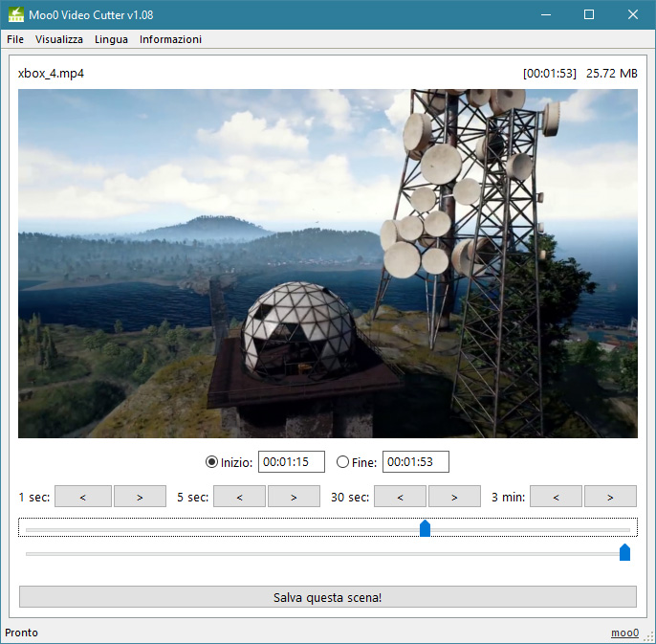Skip forward 3 minutes with right arrow

610,497
